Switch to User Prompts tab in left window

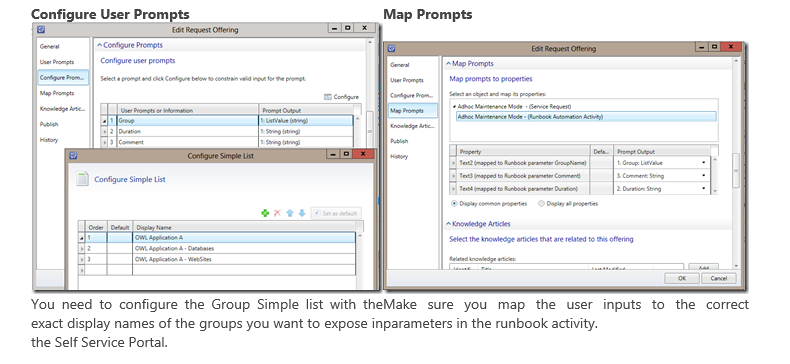tap(56, 62)
